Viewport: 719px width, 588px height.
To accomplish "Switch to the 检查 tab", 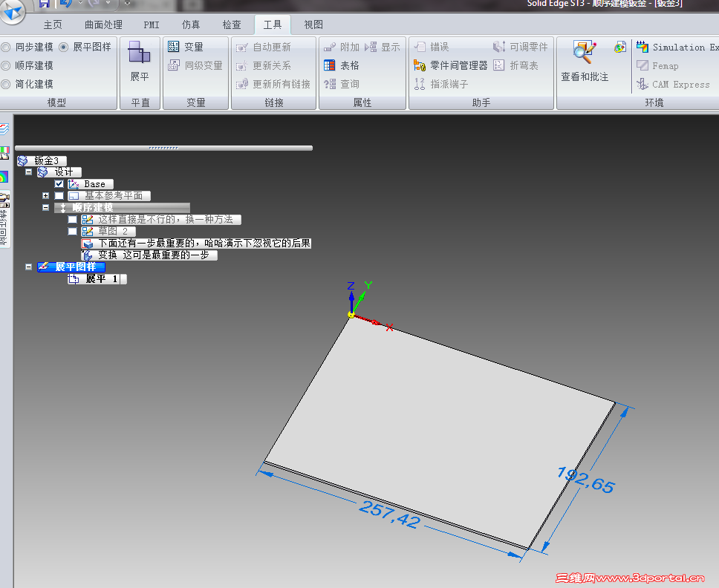I will (x=232, y=24).
